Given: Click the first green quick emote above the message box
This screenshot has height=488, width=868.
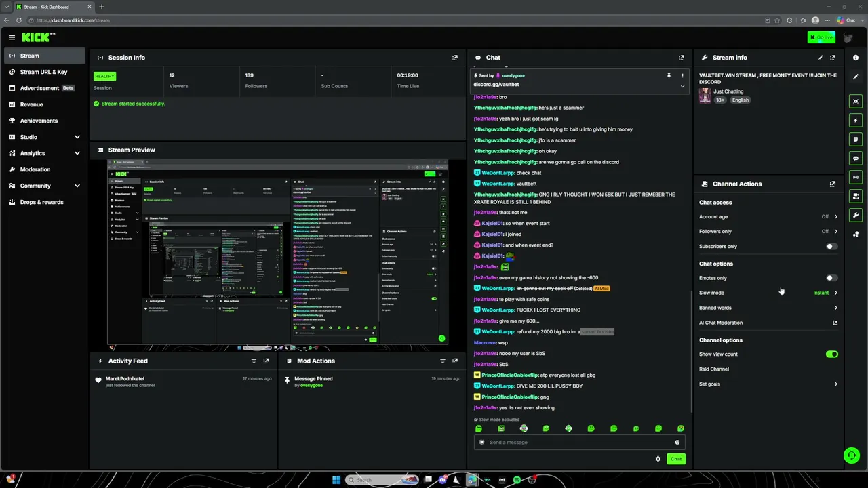Looking at the screenshot, I should (479, 428).
